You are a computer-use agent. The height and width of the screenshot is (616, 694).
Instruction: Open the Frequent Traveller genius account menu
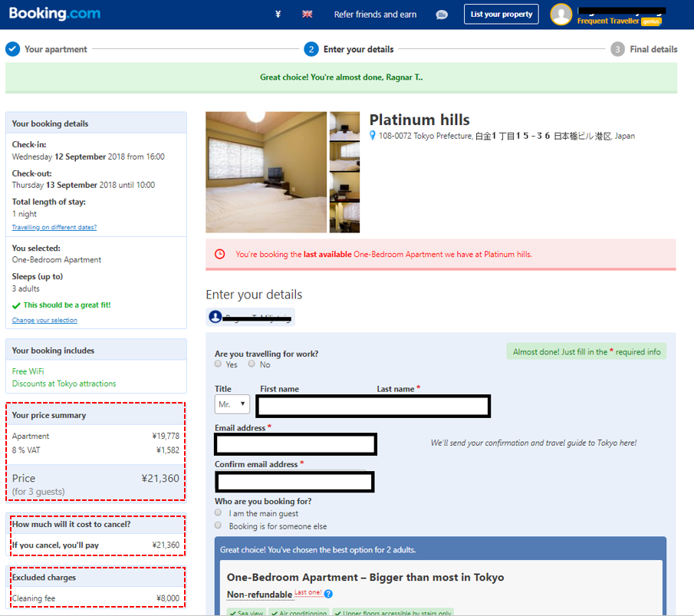click(x=619, y=21)
